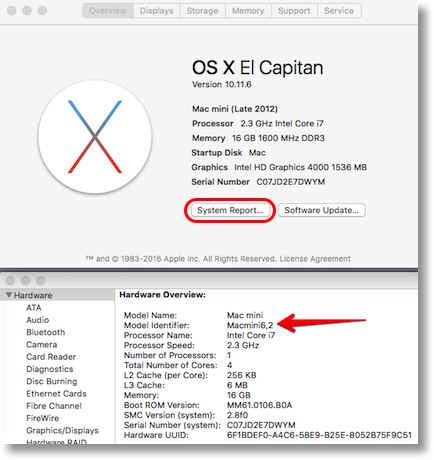Zoom the About This Mac window

[42, 11]
